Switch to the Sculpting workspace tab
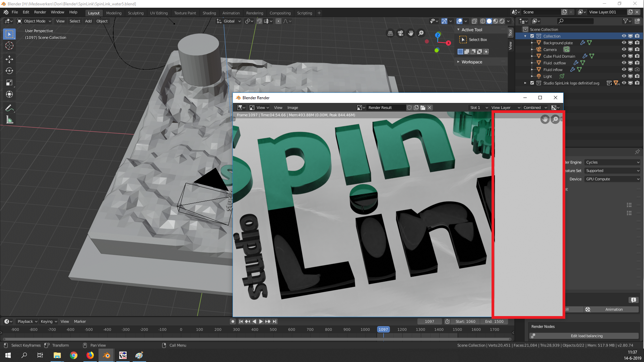Viewport: 644px width, 362px height. click(136, 13)
